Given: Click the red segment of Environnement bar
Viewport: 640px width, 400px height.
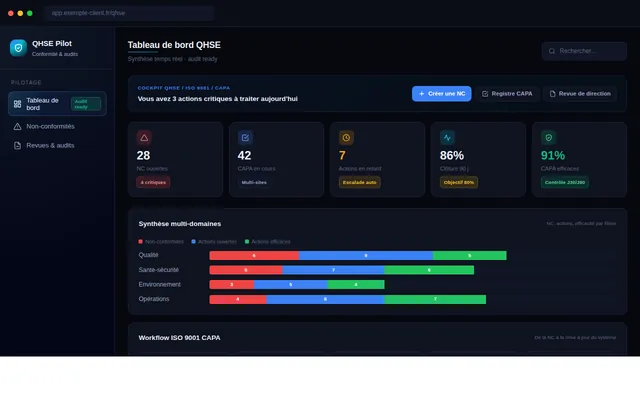Looking at the screenshot, I should [231, 284].
